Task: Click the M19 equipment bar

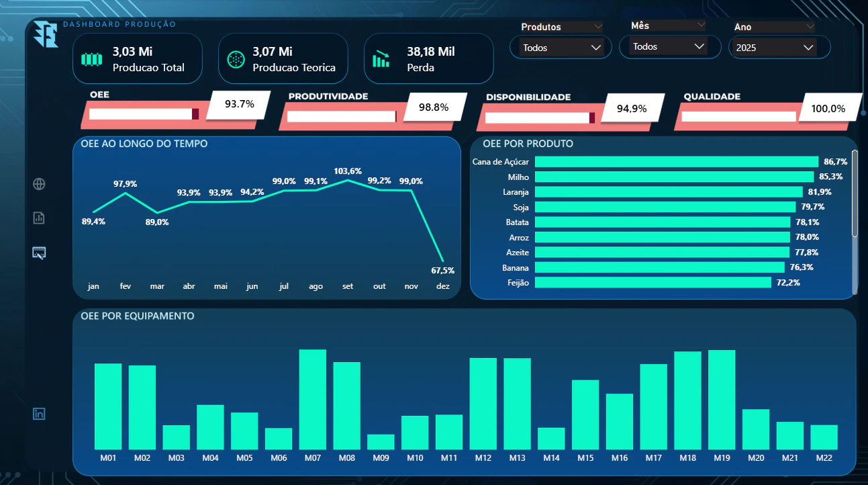Action: pyautogui.click(x=722, y=400)
